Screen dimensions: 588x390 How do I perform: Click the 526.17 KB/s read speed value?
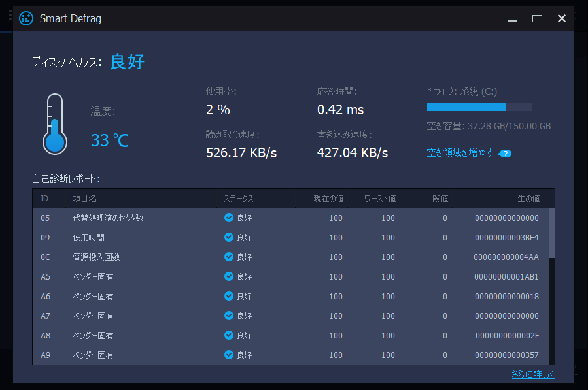click(241, 153)
